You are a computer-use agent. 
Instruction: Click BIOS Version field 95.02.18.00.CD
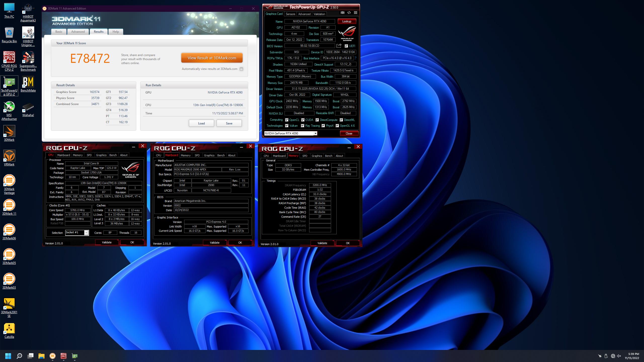(x=310, y=46)
